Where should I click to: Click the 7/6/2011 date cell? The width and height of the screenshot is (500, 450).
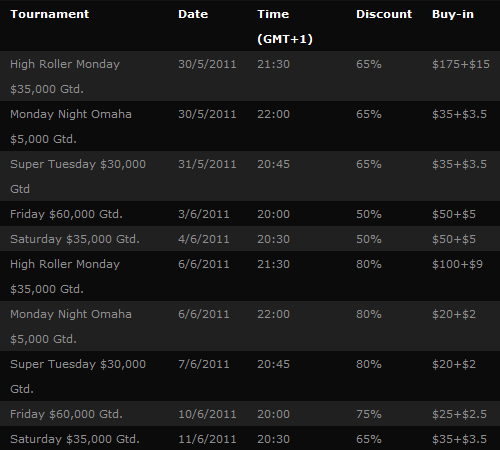pyautogui.click(x=203, y=364)
